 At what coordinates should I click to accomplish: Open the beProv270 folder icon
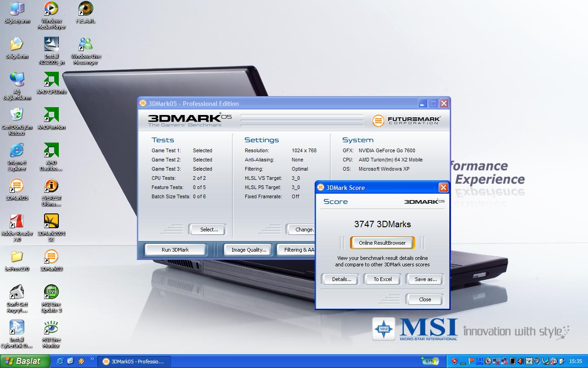click(17, 261)
